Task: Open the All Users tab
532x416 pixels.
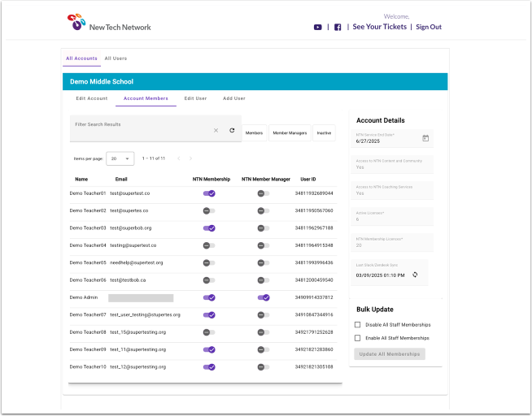Action: [116, 58]
